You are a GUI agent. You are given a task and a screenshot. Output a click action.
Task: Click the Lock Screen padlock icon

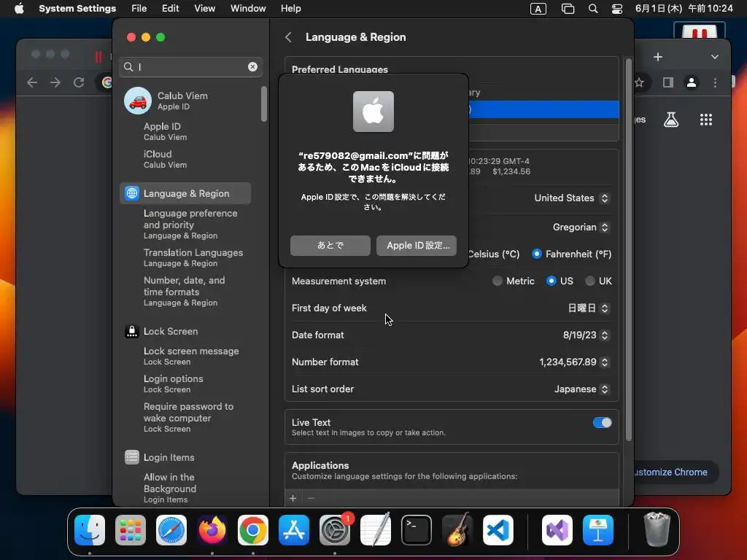point(132,331)
